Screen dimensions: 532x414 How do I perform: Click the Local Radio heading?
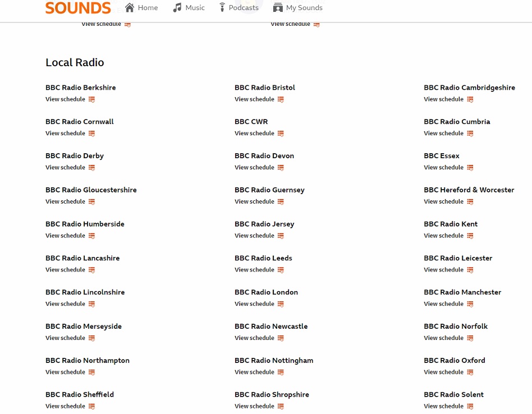75,62
